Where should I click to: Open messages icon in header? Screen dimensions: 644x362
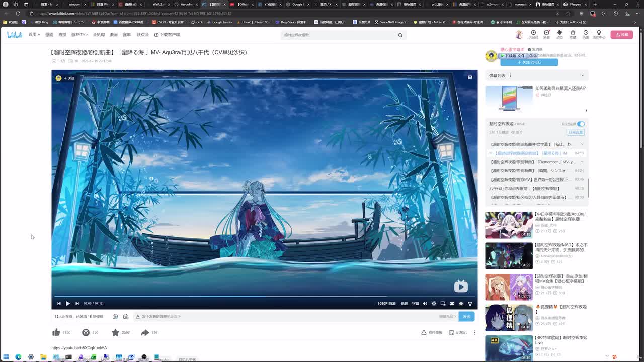[x=546, y=34]
